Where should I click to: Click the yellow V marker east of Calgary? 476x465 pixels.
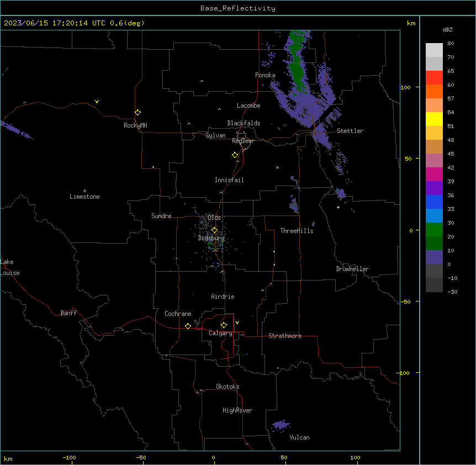[237, 323]
